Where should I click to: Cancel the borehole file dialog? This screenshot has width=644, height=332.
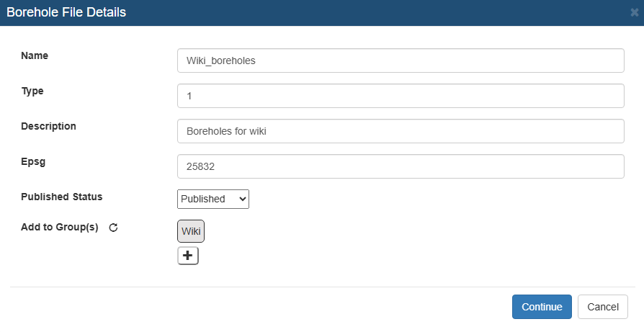(602, 307)
